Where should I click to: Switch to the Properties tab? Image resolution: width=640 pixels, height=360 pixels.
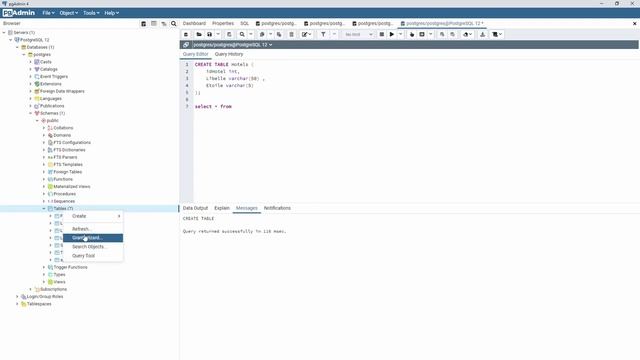[x=223, y=24]
